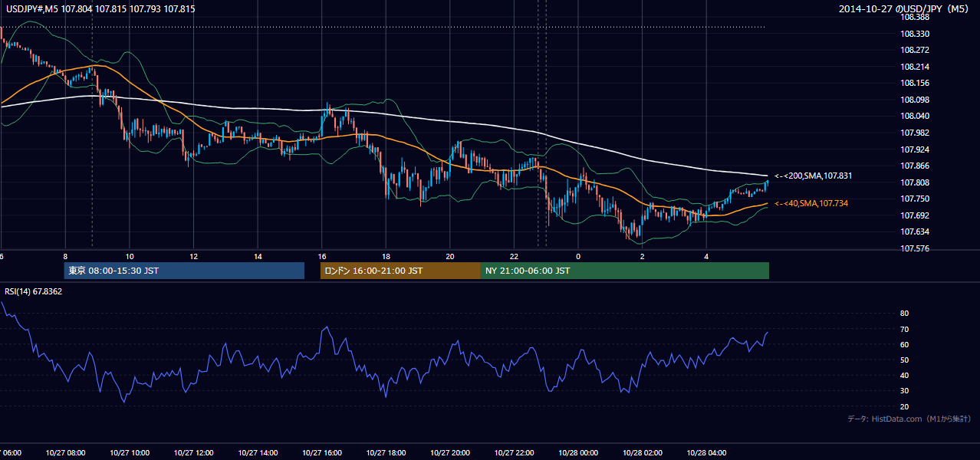Click the 2014-10-27 のUSD/JPY (M5) title

point(906,9)
